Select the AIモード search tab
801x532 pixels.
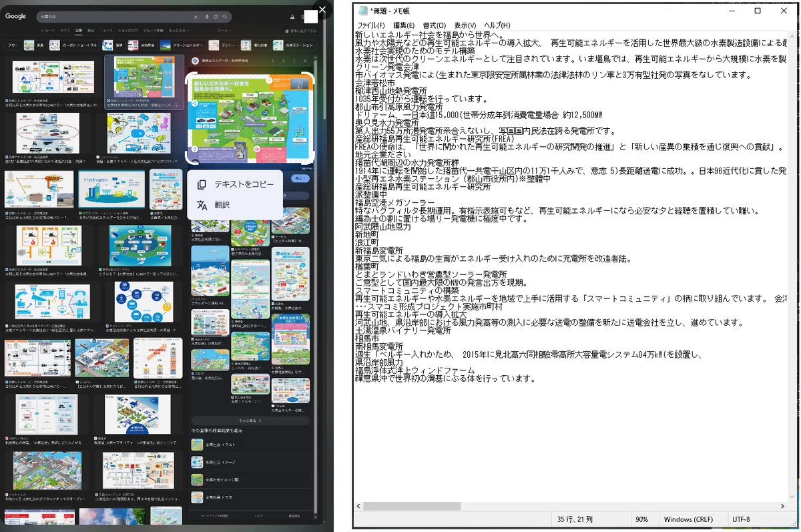(x=48, y=31)
